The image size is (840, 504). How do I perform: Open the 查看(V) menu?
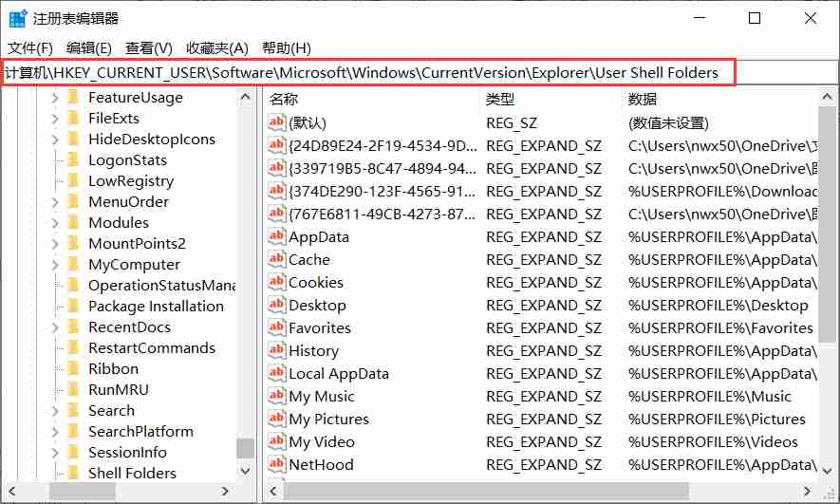coord(148,48)
